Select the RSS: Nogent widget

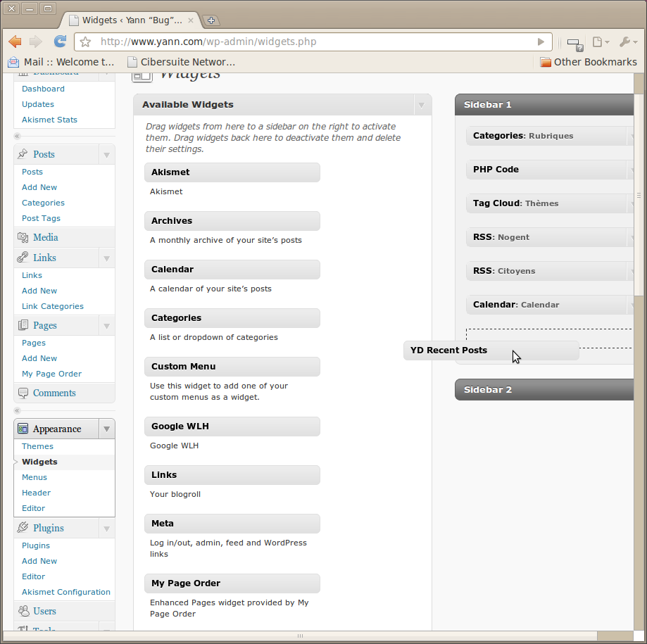(x=550, y=238)
